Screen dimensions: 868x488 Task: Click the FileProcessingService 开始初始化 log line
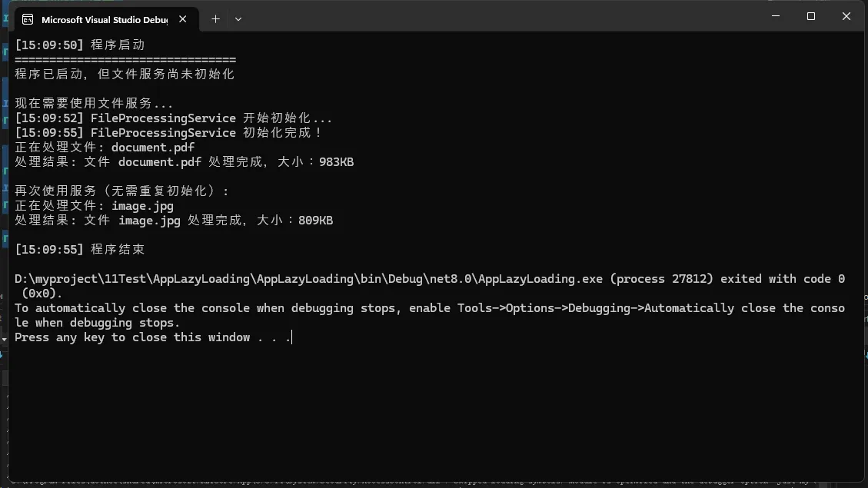click(174, 118)
